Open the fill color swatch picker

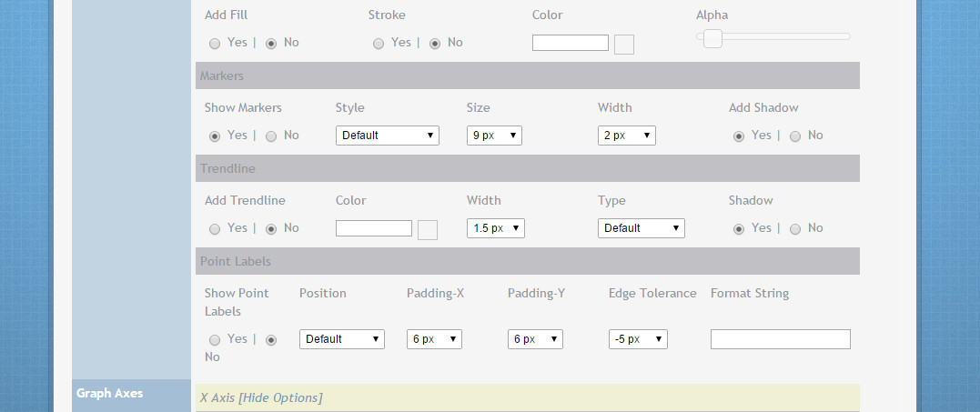pyautogui.click(x=623, y=45)
